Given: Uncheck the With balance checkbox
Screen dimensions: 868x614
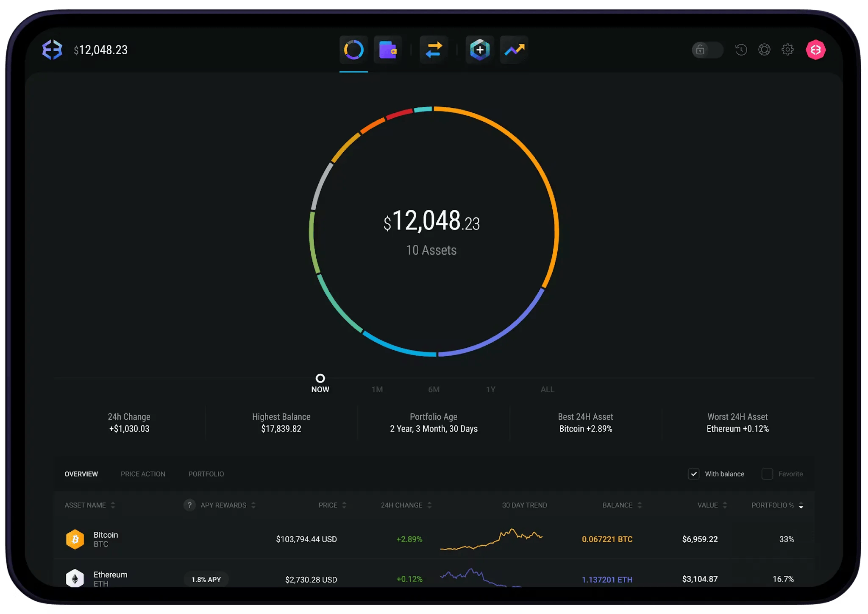Looking at the screenshot, I should (694, 474).
